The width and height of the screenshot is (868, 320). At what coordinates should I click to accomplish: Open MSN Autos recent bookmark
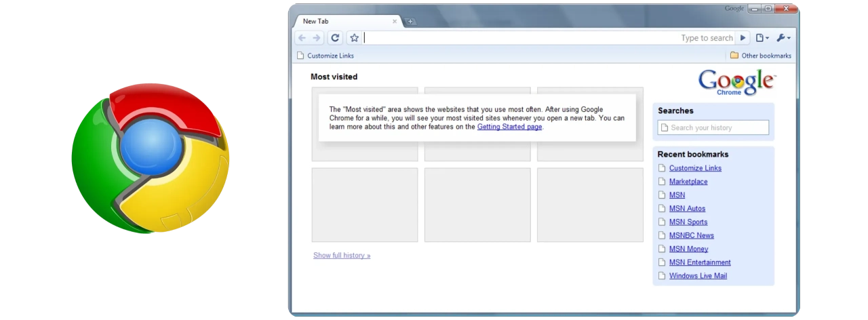[687, 209]
